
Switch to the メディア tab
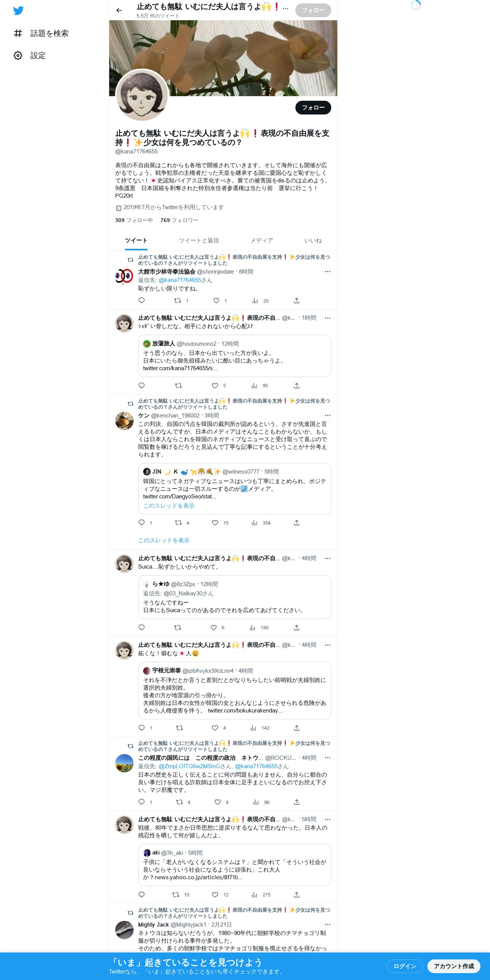point(262,240)
